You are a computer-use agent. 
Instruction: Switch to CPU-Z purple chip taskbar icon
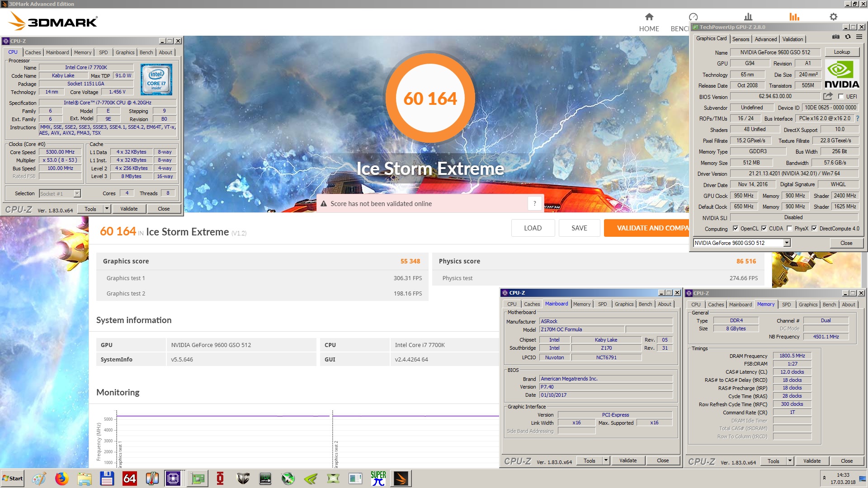tap(173, 478)
